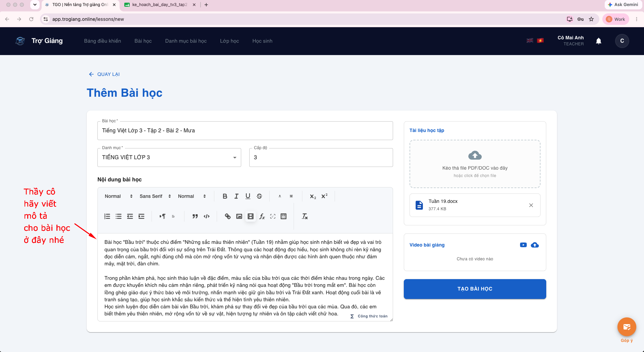Switch language to English flag
The width and height of the screenshot is (644, 352).
pos(530,41)
